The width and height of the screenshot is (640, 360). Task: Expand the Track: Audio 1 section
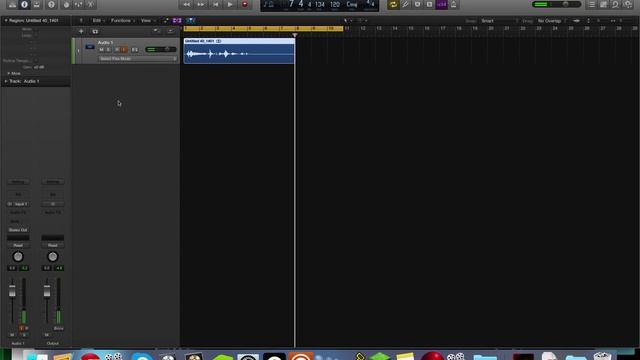tap(6, 81)
